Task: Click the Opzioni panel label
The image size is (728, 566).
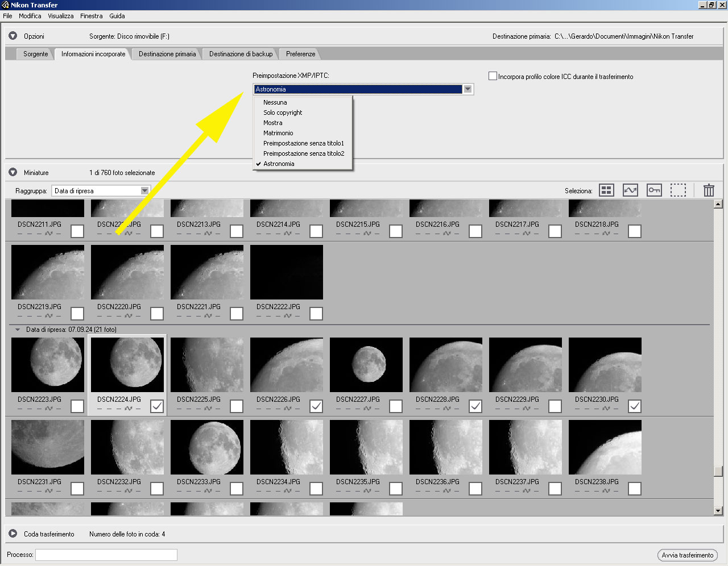Action: [34, 36]
